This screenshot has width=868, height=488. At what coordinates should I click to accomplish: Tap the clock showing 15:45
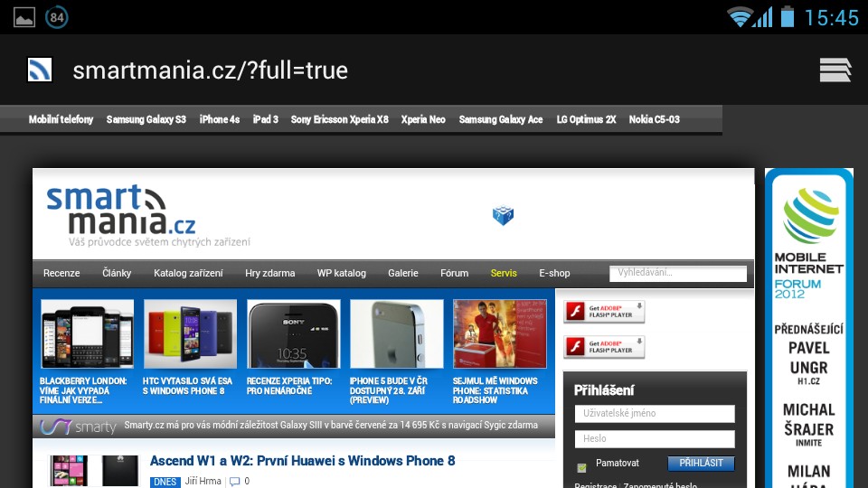click(831, 18)
